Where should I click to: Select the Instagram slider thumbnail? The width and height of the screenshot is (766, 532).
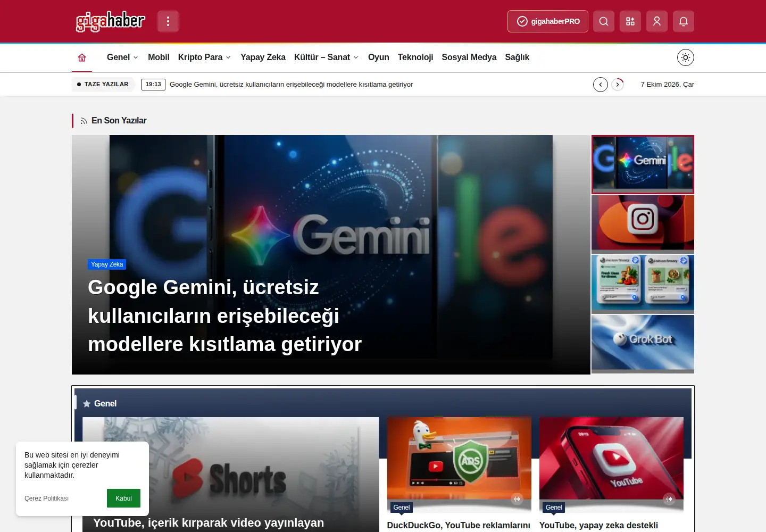[x=643, y=224]
